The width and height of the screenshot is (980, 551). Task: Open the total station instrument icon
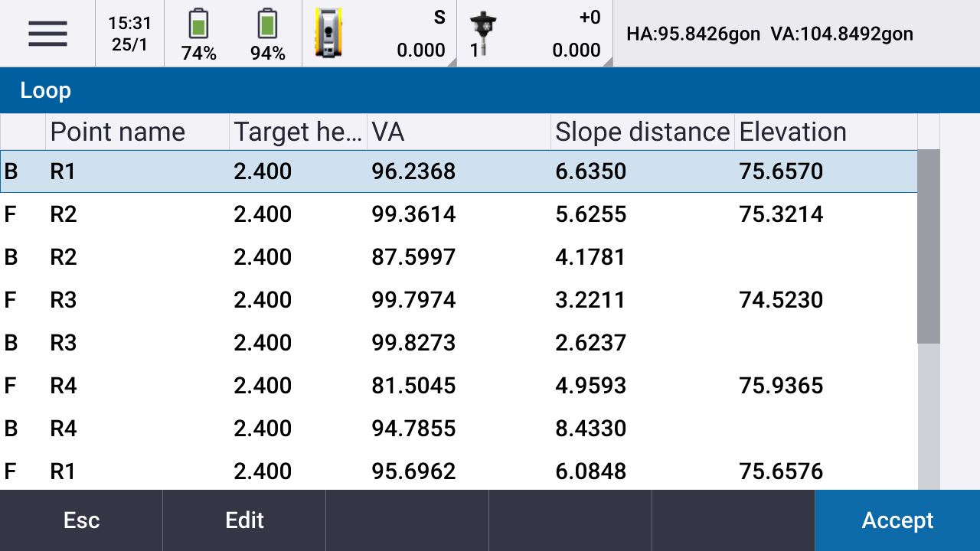pyautogui.click(x=328, y=34)
